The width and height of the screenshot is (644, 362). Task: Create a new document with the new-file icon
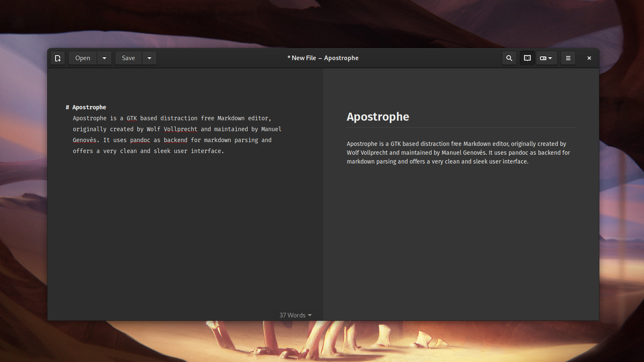tap(58, 58)
